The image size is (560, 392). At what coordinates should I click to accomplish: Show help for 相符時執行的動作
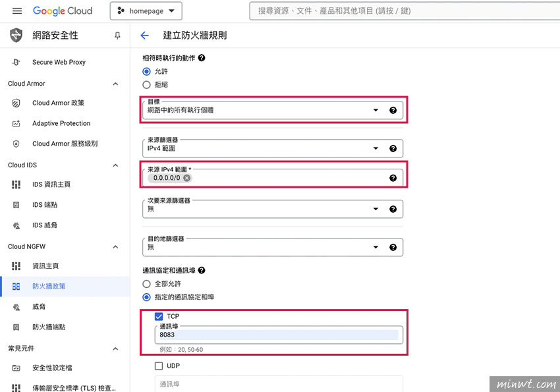[202, 58]
